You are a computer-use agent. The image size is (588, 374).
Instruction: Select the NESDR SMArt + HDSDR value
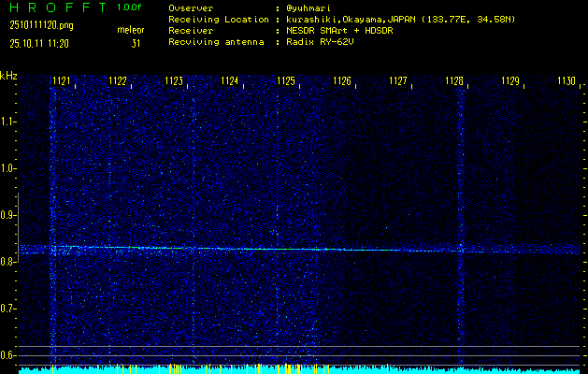[x=339, y=30]
